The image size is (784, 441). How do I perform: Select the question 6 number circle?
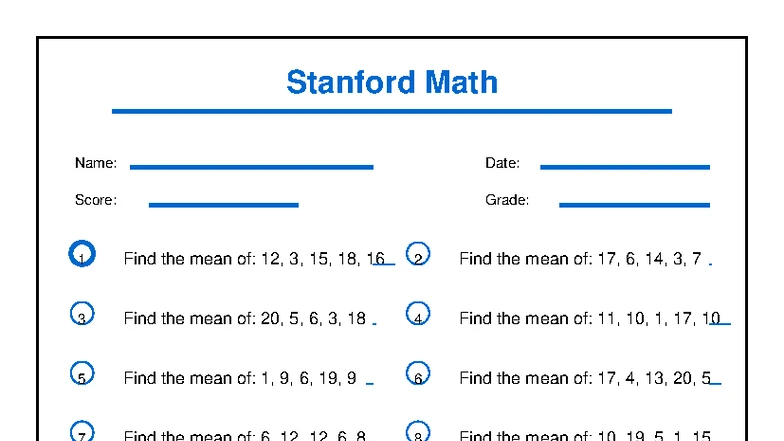point(418,373)
